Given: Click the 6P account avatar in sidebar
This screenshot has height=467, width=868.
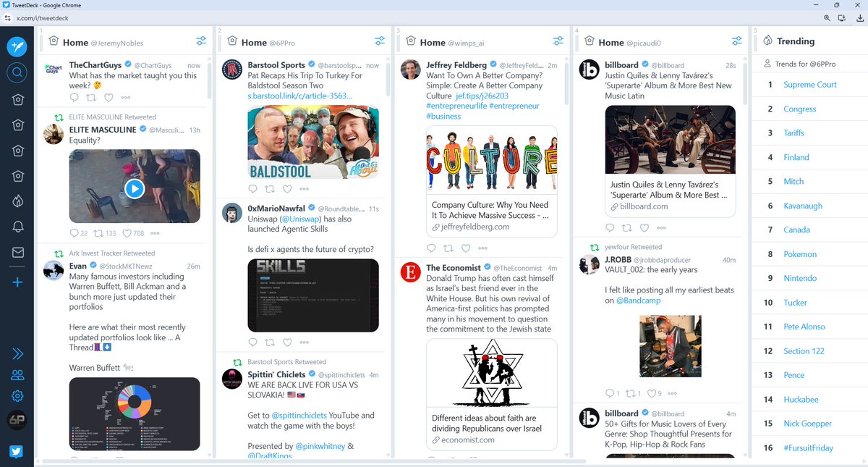Looking at the screenshot, I should click(17, 421).
